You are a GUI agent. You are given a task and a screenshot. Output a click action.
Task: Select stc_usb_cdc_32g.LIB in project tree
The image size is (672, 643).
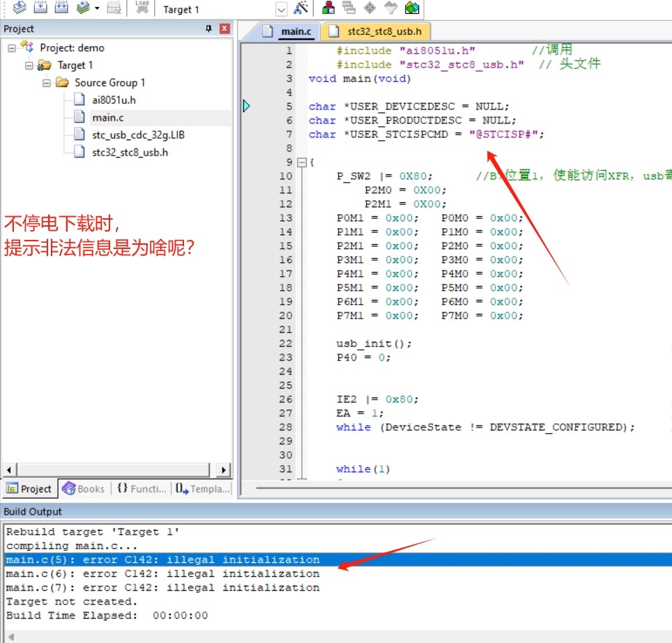coord(137,135)
